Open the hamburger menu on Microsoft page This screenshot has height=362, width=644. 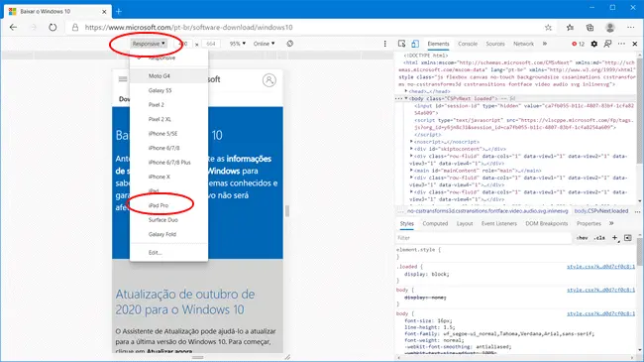click(123, 79)
